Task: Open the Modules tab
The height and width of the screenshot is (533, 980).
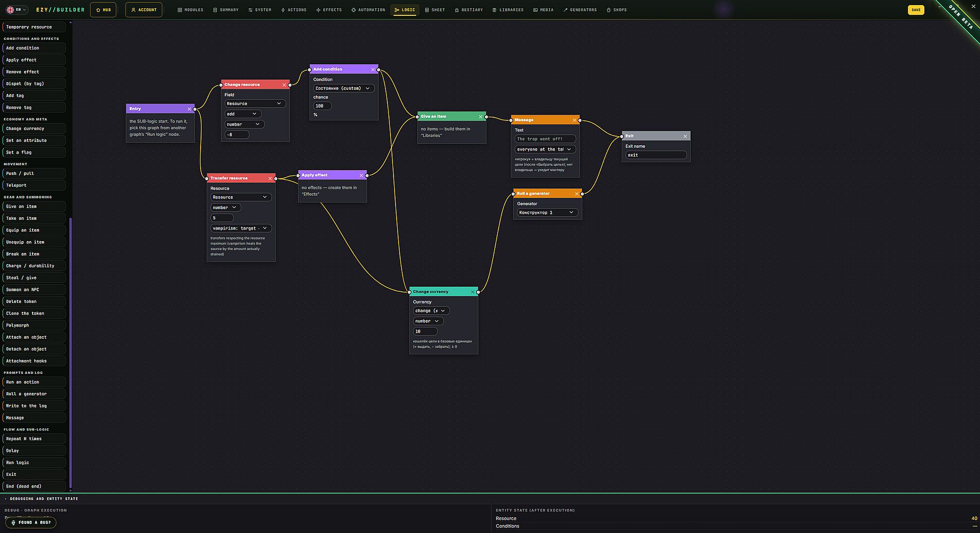Action: pos(190,10)
